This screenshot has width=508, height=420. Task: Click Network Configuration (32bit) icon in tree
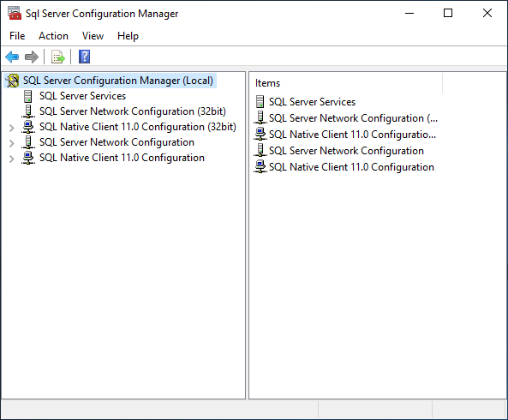pos(28,111)
